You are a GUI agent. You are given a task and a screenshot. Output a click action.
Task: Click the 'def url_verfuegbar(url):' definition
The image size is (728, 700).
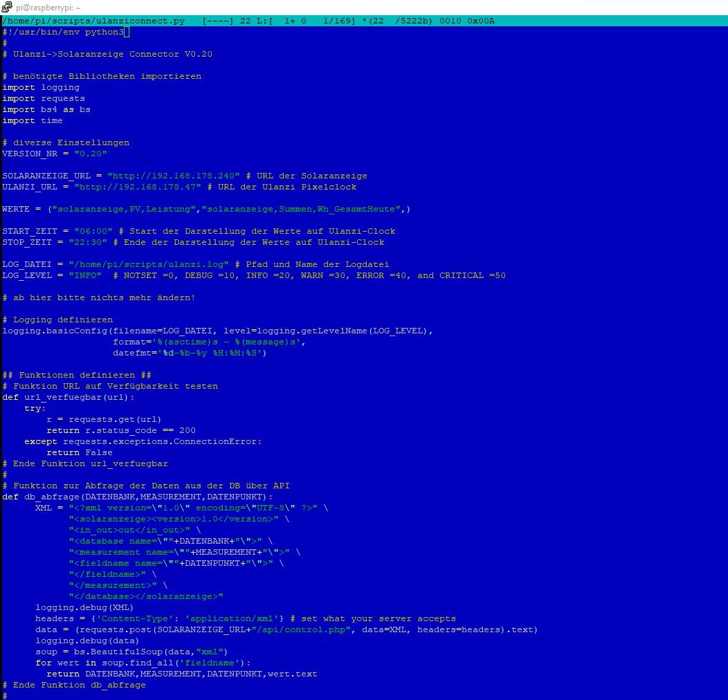tap(69, 397)
